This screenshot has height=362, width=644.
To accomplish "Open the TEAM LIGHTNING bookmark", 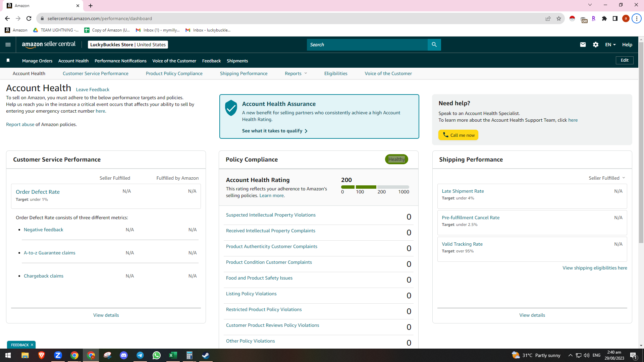I will pyautogui.click(x=56, y=30).
